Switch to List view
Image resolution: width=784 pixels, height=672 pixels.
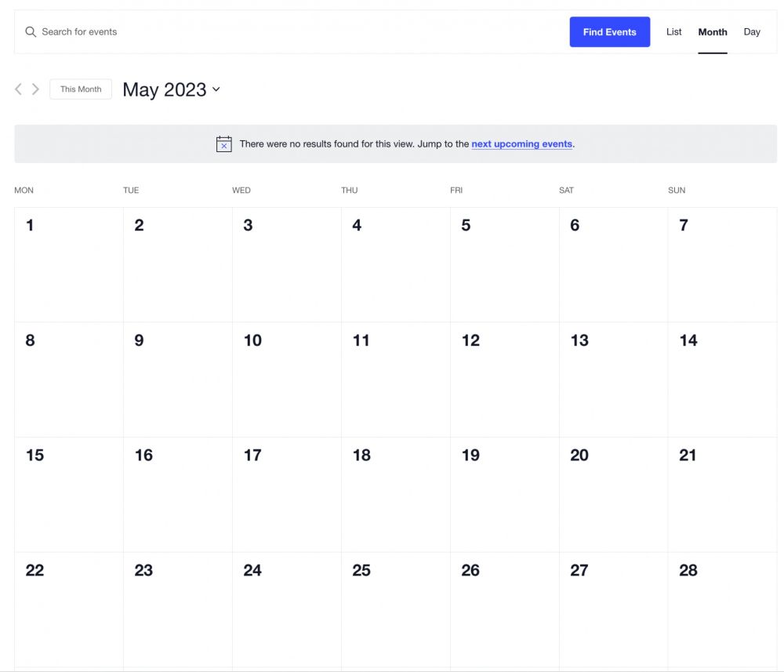tap(673, 32)
